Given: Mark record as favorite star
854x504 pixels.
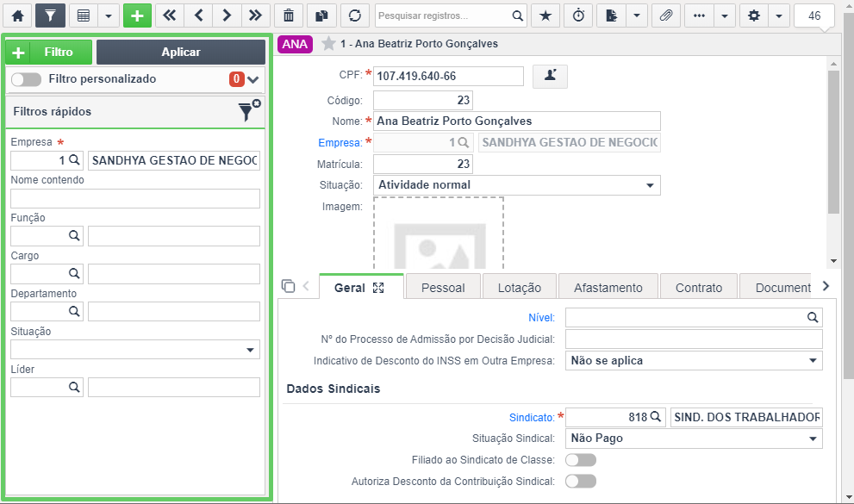Looking at the screenshot, I should [328, 44].
